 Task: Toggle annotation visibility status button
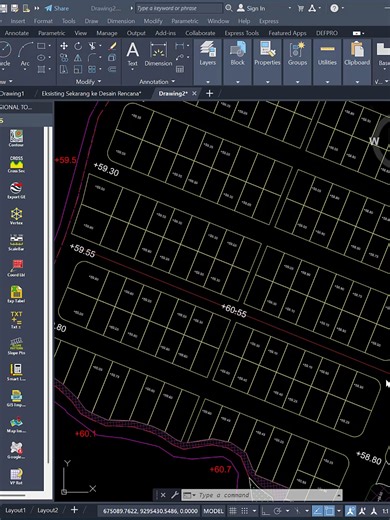point(350,511)
